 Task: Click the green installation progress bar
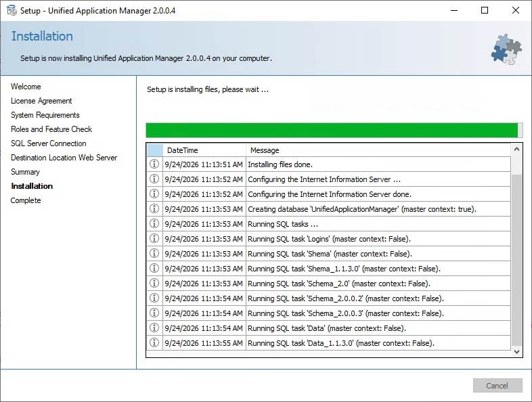click(x=334, y=130)
